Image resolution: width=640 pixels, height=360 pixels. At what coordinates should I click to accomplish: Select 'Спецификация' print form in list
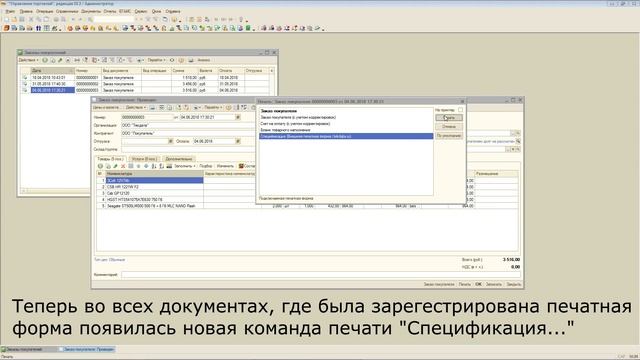coord(346,136)
